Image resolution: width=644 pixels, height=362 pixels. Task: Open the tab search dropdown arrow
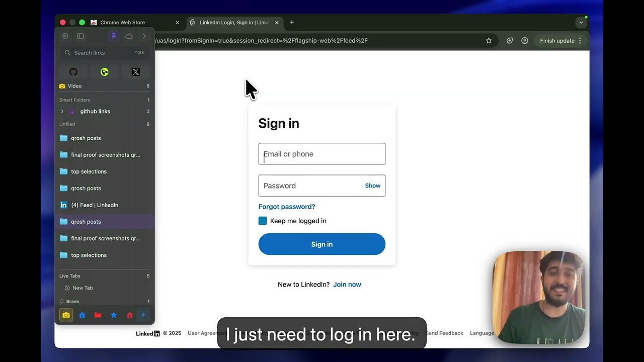pos(581,23)
